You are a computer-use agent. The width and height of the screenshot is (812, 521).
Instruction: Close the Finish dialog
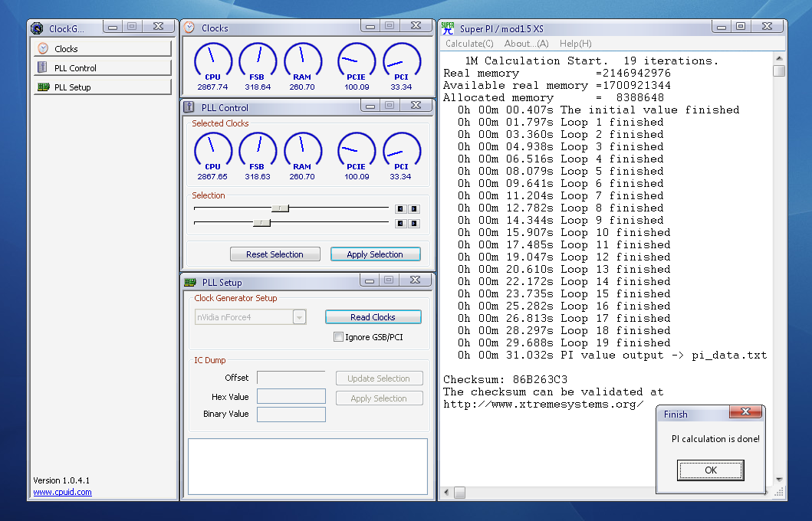click(x=745, y=412)
